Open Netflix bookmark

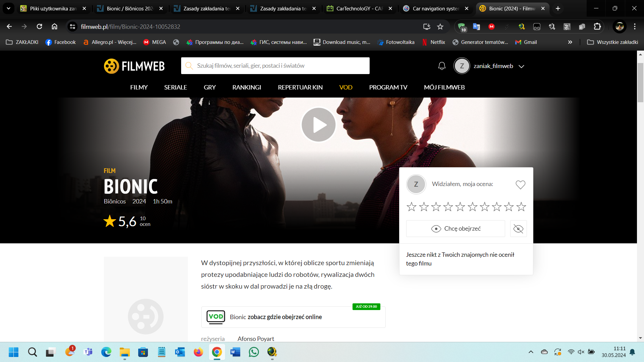[434, 42]
